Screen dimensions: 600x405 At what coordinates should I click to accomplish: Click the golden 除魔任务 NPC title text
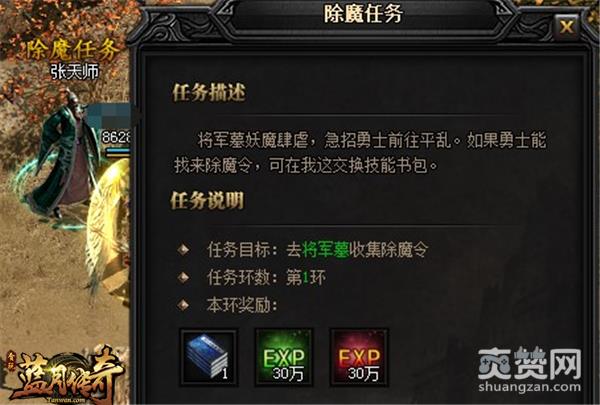[71, 50]
